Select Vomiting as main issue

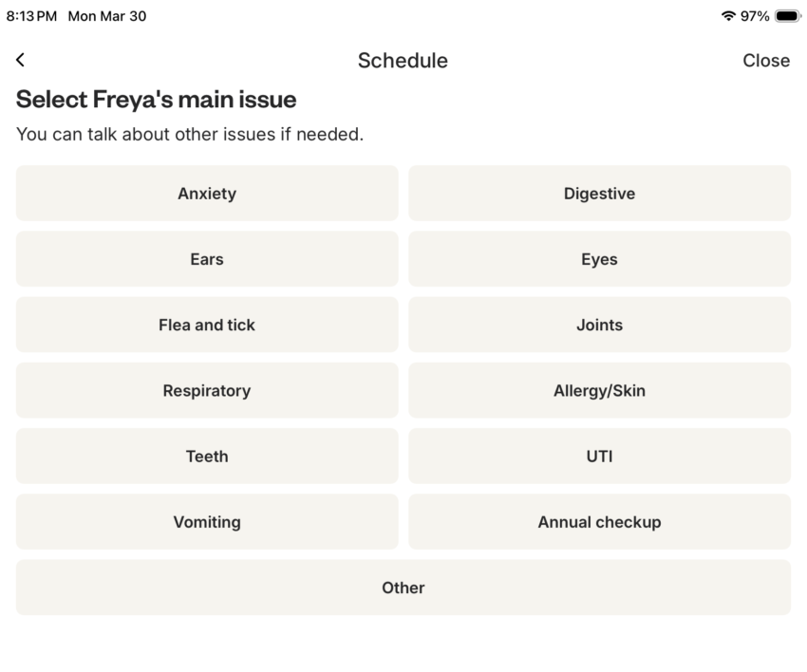pos(207,521)
